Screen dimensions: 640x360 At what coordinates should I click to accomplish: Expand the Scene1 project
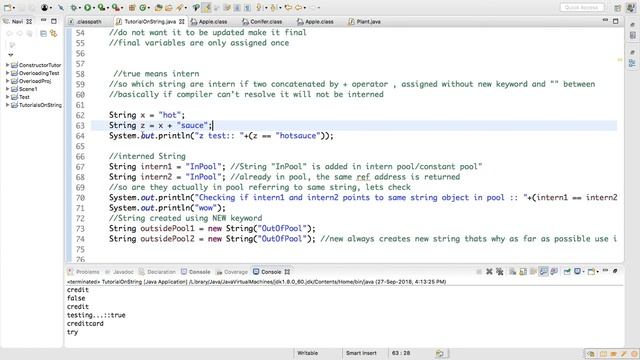(x=7, y=89)
